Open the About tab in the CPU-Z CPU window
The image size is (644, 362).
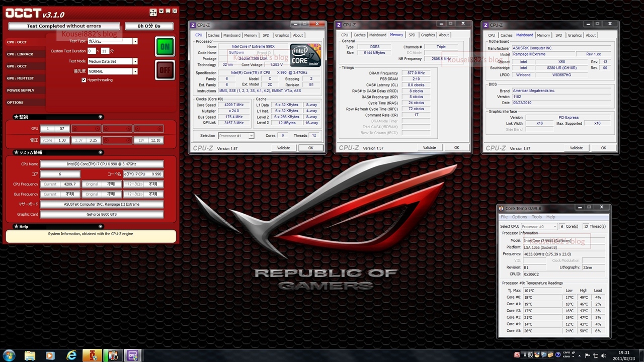point(298,35)
